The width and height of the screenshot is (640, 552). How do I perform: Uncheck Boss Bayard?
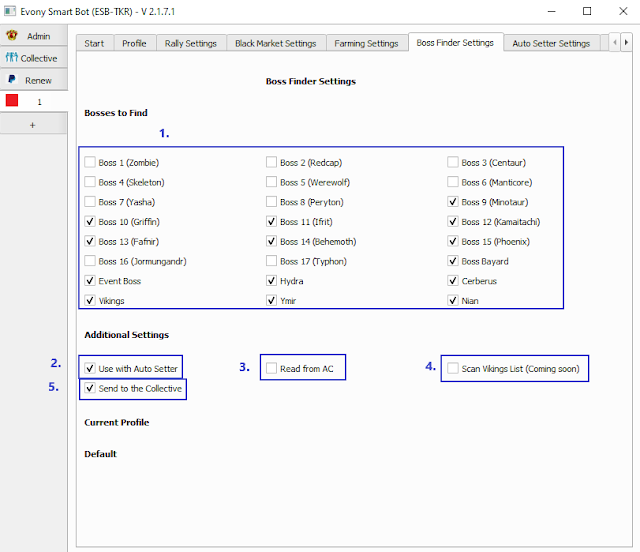pyautogui.click(x=453, y=260)
